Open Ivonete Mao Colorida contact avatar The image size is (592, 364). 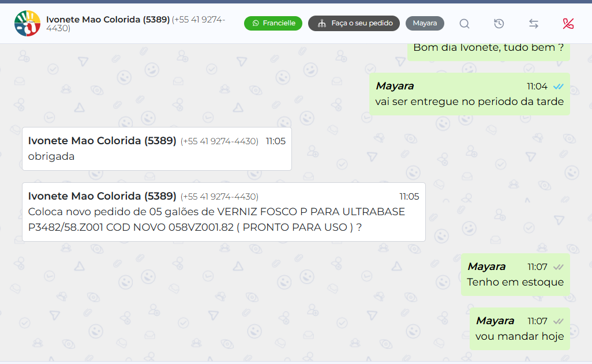27,24
